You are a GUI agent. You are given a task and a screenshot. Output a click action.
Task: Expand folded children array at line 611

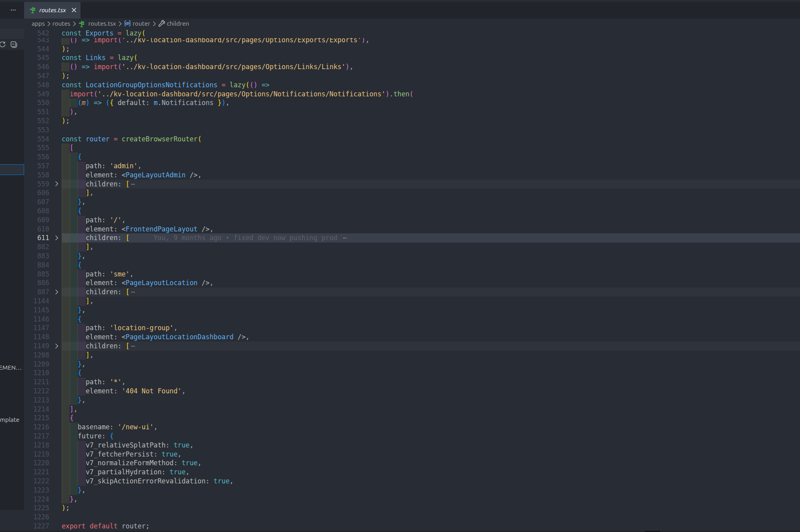pos(57,238)
